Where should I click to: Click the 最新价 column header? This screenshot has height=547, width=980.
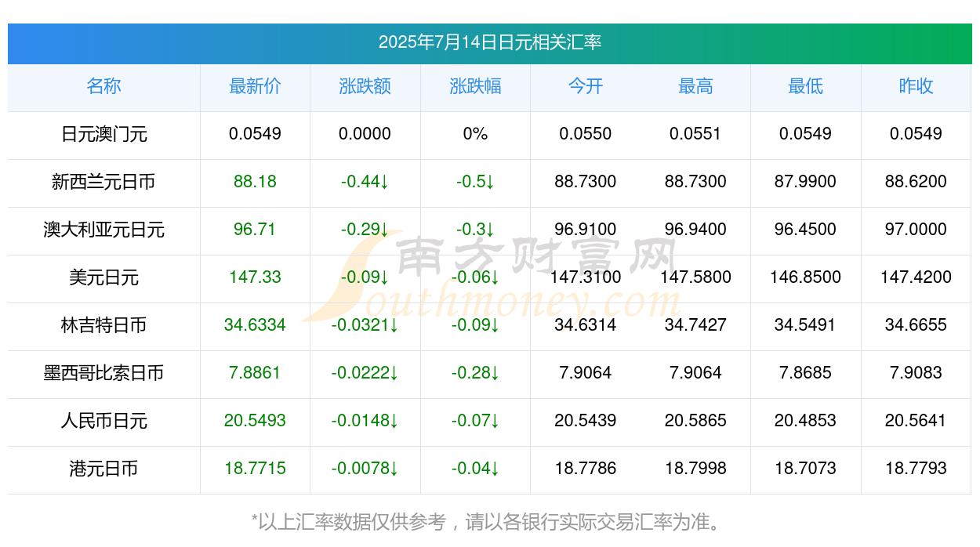pos(255,86)
